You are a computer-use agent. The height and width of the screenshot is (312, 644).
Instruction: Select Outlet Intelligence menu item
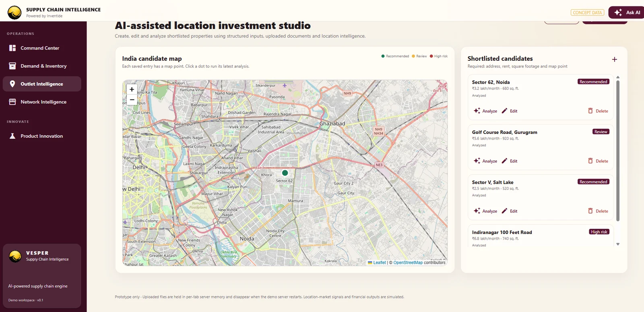coord(42,84)
